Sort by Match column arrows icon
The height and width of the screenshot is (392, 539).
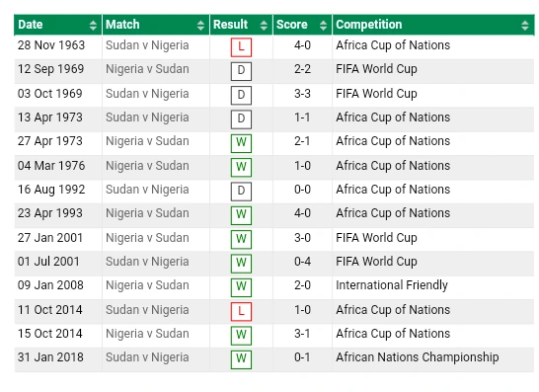coord(200,25)
